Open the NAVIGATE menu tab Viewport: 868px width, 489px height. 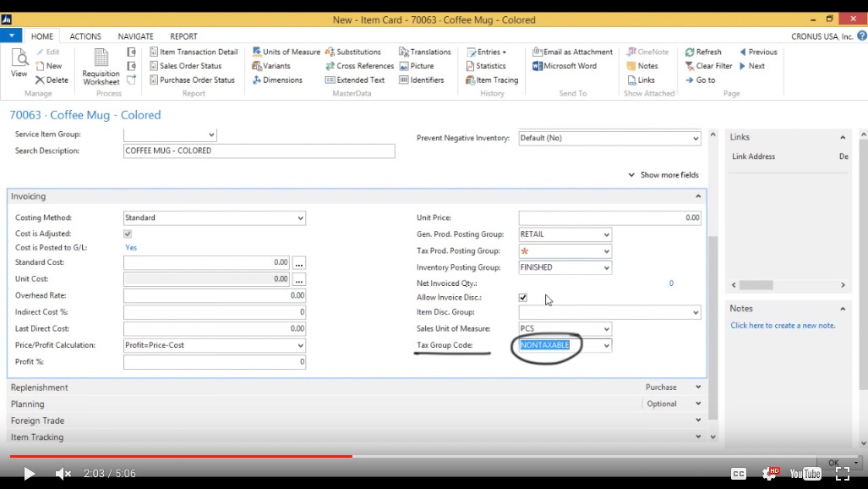coord(135,36)
